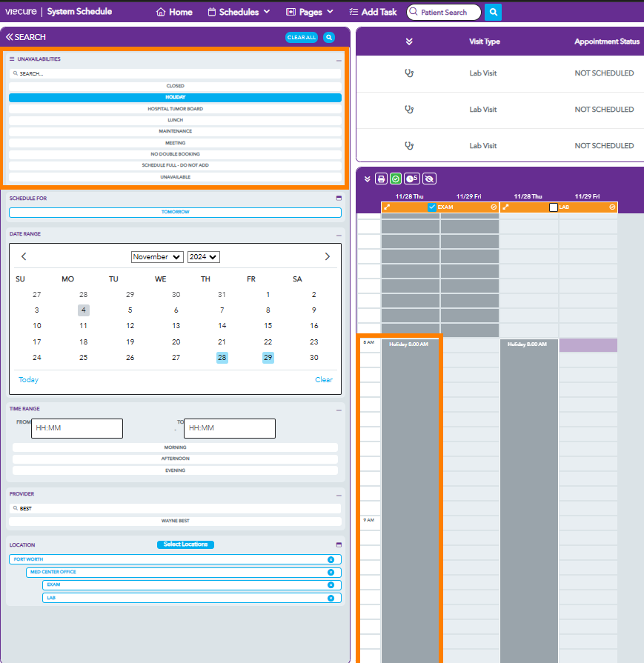Choose WAYNE BEST provider

point(175,521)
